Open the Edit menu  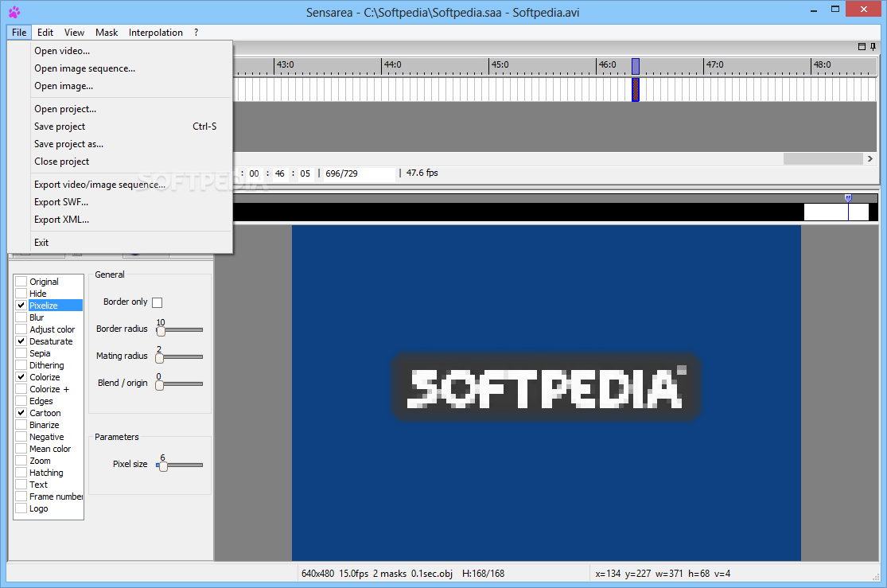tap(45, 33)
